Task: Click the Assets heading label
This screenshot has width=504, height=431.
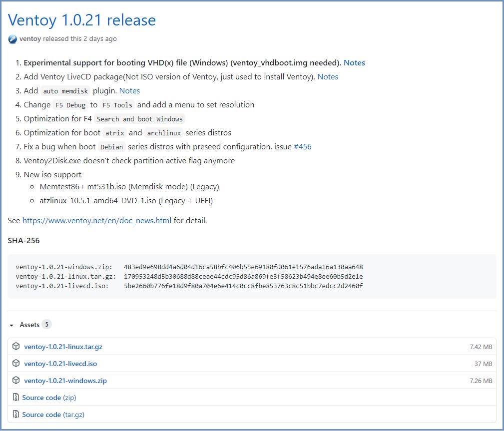Action: 29,325
